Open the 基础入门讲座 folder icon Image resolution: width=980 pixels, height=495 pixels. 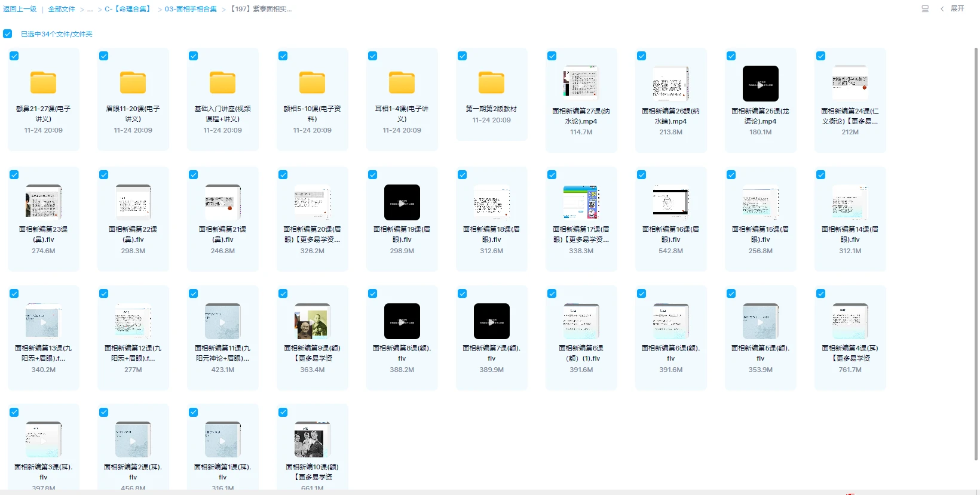tap(222, 83)
